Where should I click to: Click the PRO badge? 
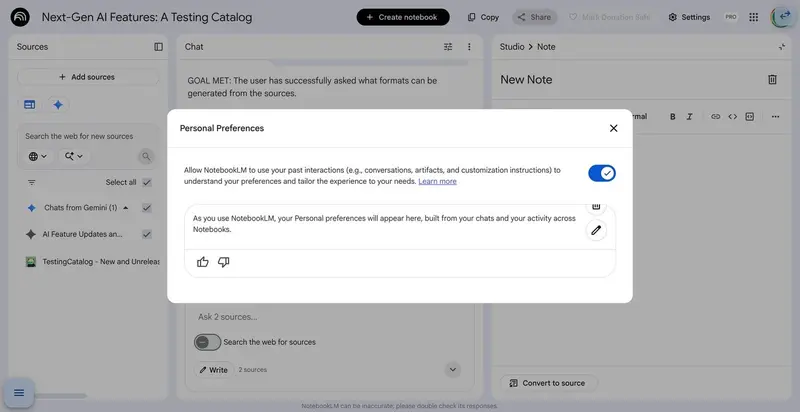click(731, 17)
